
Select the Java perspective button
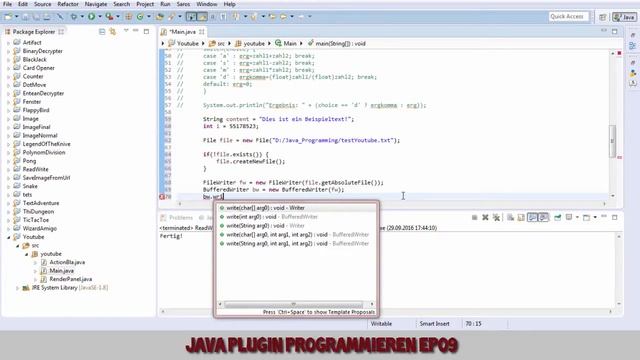(625, 17)
